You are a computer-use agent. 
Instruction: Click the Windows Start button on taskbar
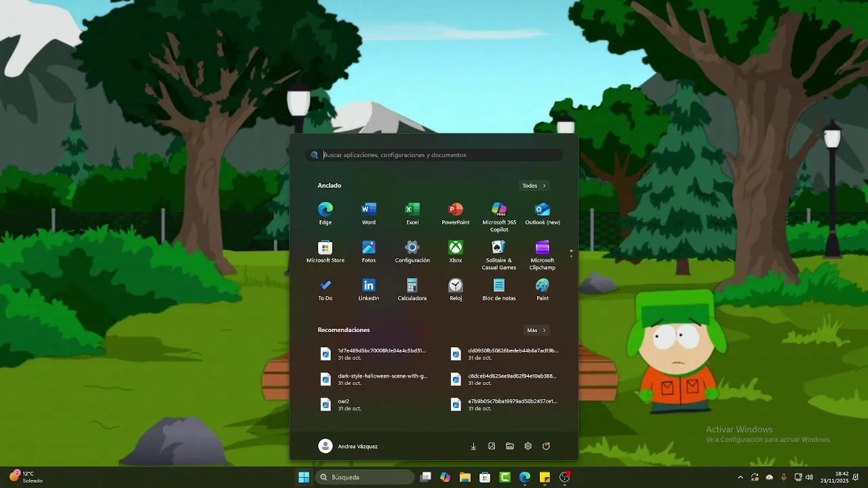click(x=304, y=477)
